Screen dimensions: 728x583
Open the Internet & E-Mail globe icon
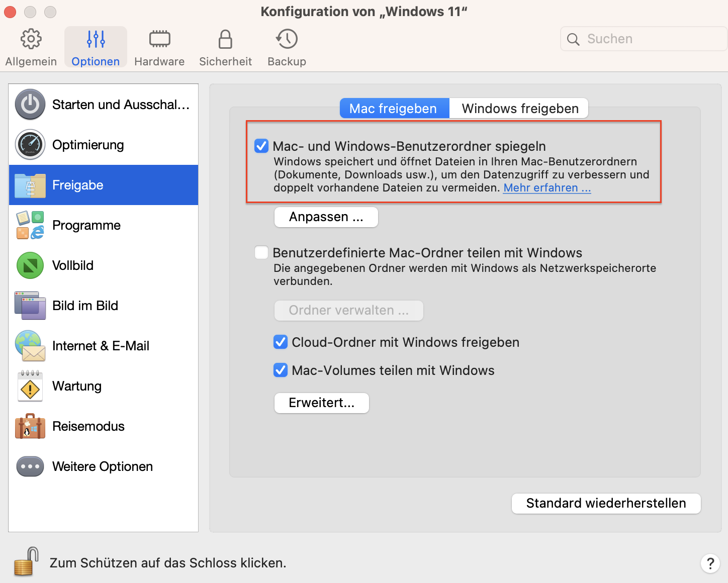click(x=30, y=346)
